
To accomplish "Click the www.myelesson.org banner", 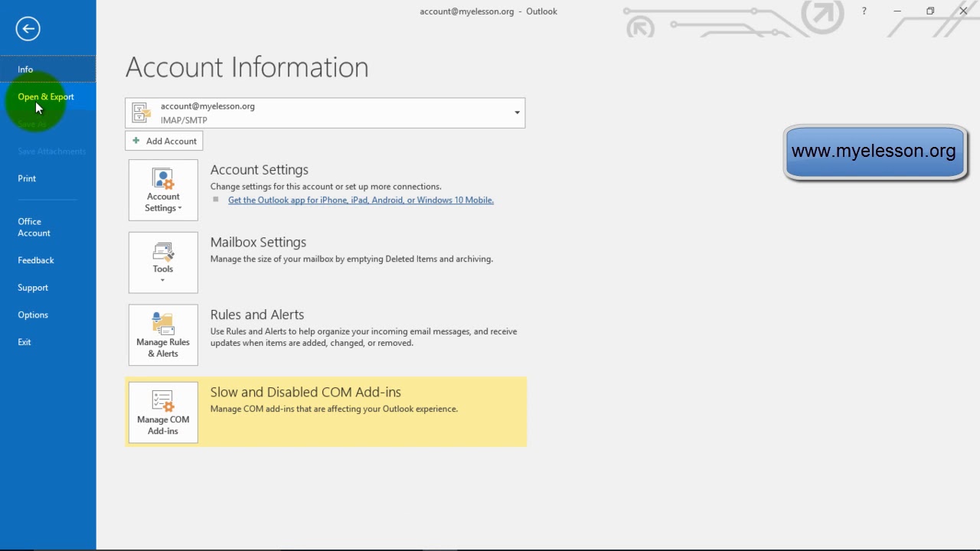I will point(874,152).
